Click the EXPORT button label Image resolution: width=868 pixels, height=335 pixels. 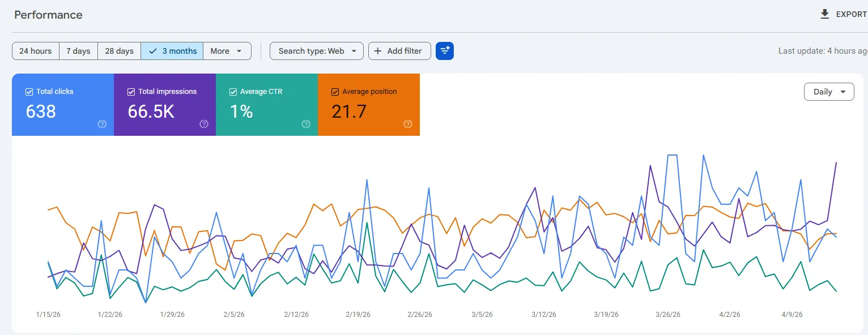click(x=852, y=14)
